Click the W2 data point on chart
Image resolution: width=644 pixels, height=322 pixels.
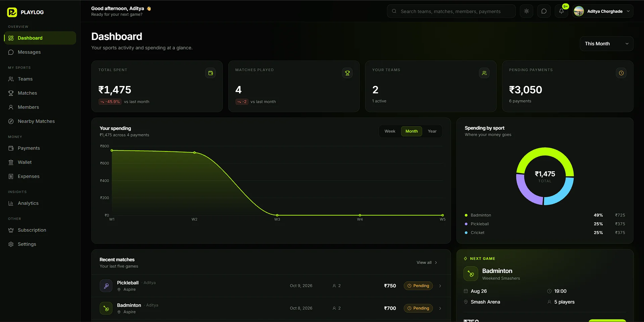pos(195,152)
